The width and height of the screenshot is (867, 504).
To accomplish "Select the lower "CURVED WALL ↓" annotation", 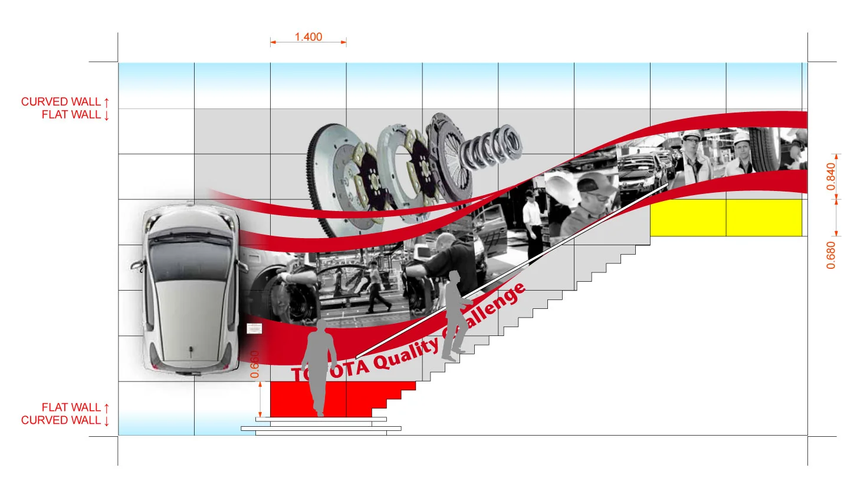I will click(x=65, y=420).
